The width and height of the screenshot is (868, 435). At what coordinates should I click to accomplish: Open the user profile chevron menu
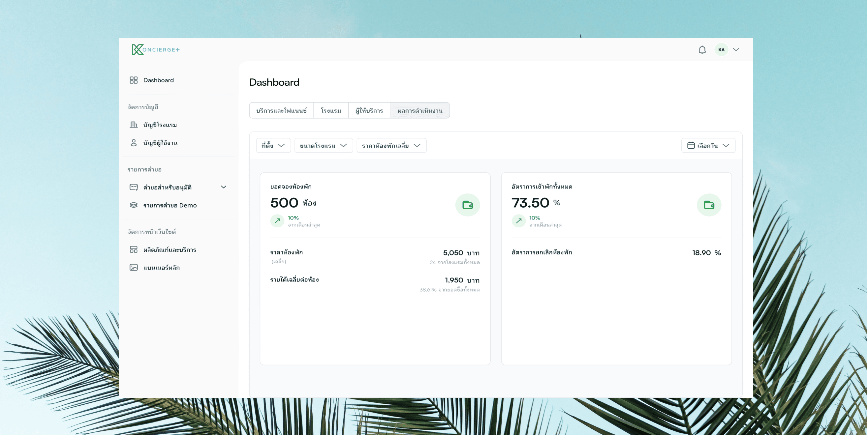736,50
